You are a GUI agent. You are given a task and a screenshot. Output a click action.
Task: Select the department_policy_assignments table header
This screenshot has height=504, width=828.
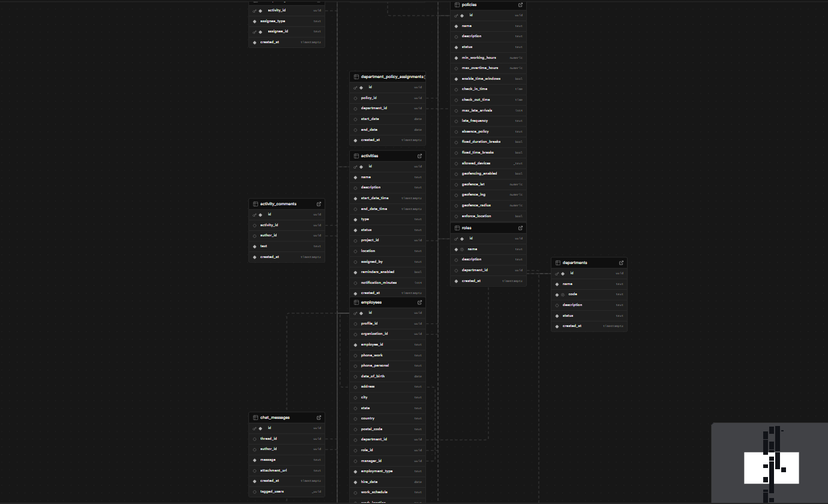[x=388, y=77]
